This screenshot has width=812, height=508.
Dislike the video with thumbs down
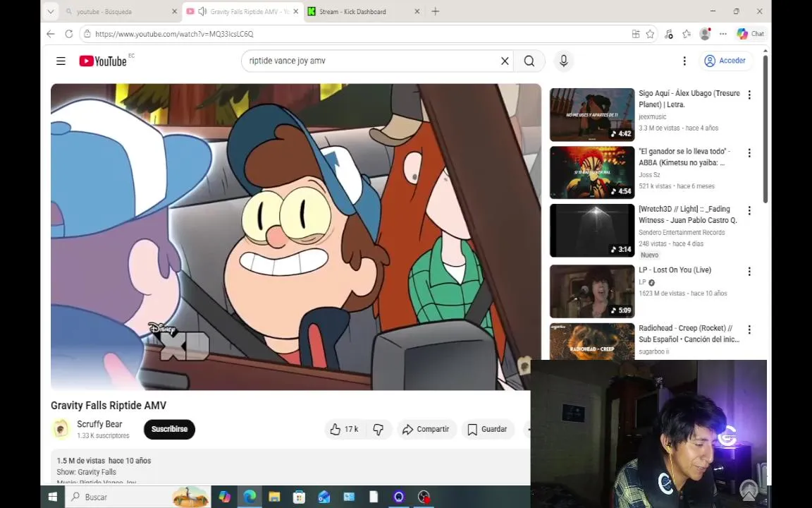[x=379, y=429]
